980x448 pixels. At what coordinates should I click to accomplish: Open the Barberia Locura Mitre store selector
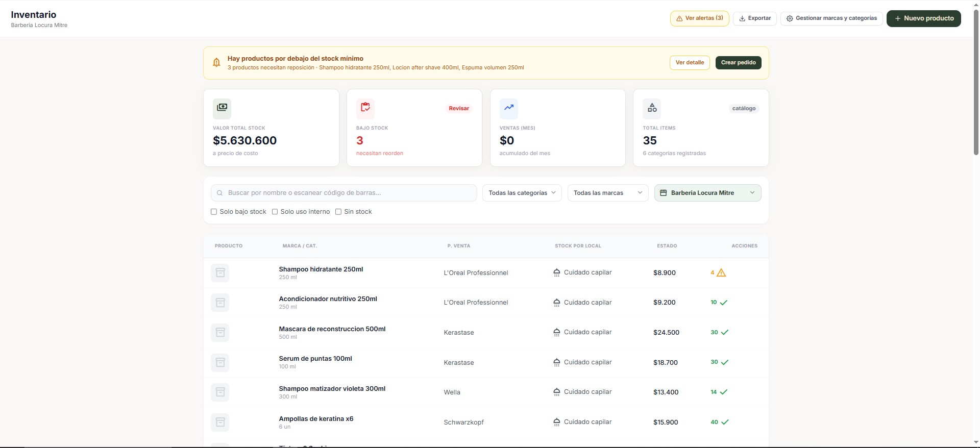[707, 193]
